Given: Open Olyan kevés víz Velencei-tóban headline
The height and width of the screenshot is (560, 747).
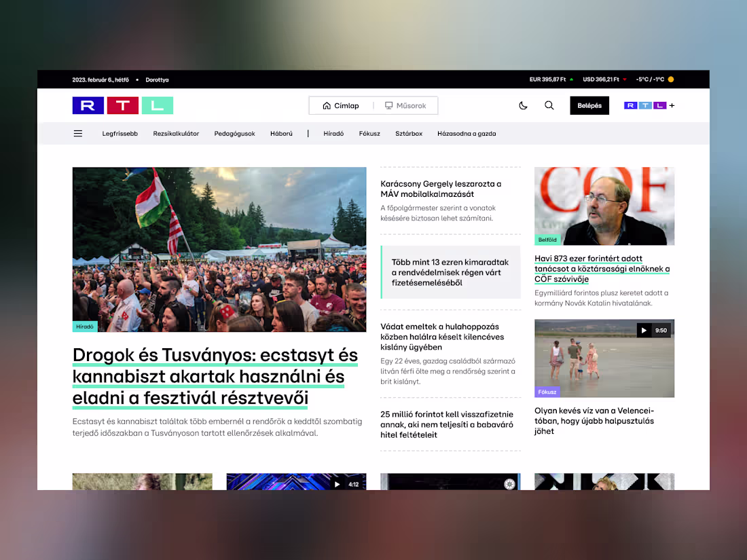Looking at the screenshot, I should [595, 421].
